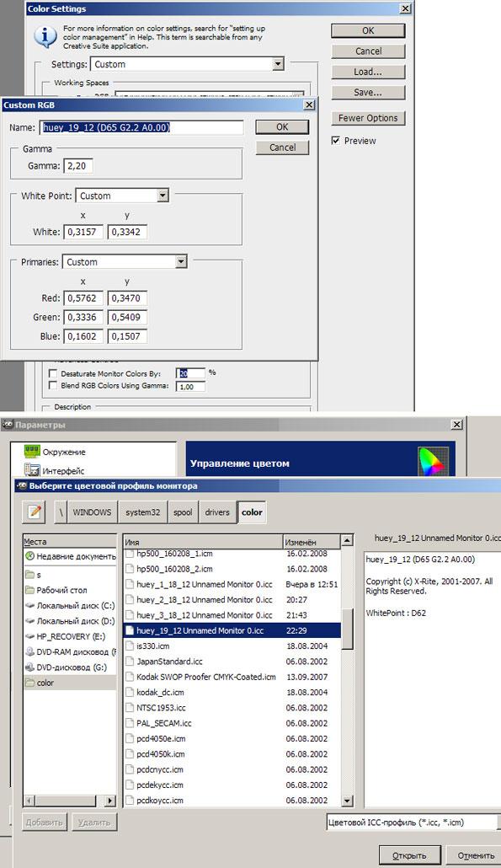This screenshot has width=501, height=868.
Task: Select Kodak SWOP Proofer CMYK-Coated.icm file
Action: [x=232, y=677]
